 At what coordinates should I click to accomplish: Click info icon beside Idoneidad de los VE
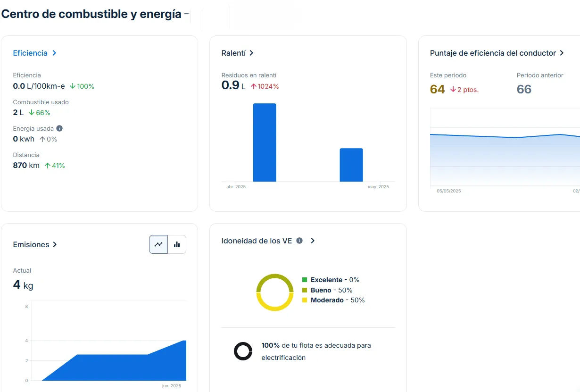pyautogui.click(x=299, y=241)
